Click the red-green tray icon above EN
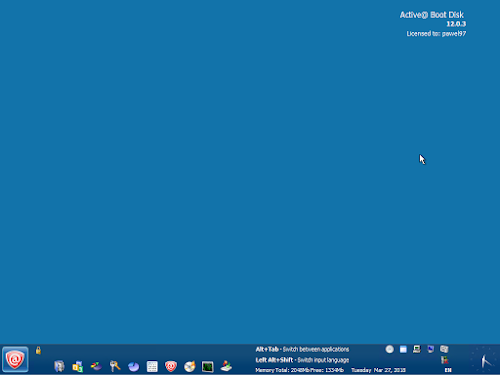The width and height of the screenshot is (500, 375). (x=444, y=360)
